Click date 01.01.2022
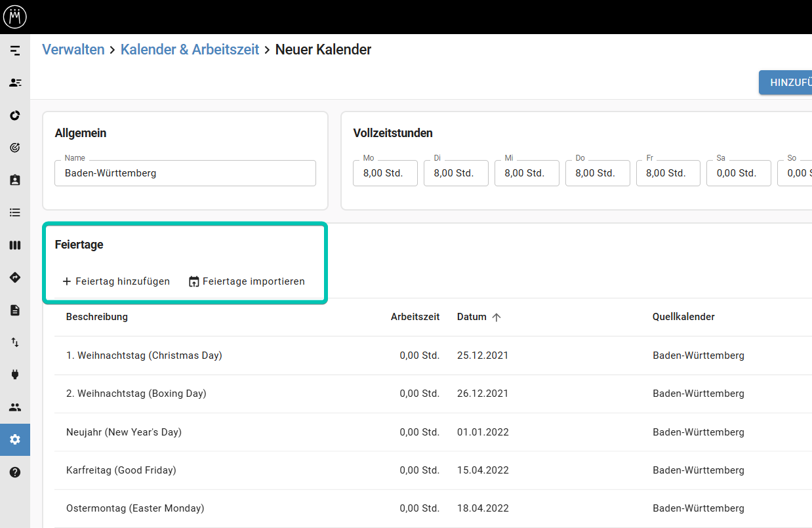This screenshot has height=528, width=812. [x=483, y=432]
